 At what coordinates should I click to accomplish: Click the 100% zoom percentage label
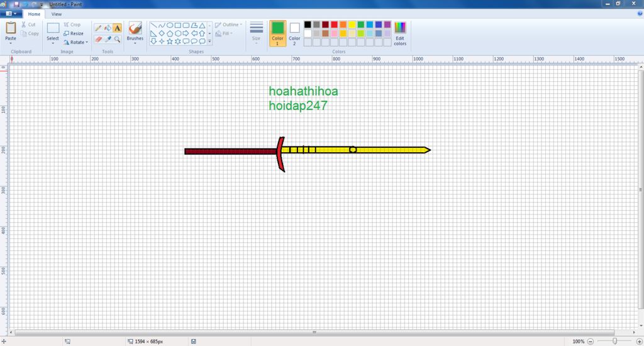point(579,342)
